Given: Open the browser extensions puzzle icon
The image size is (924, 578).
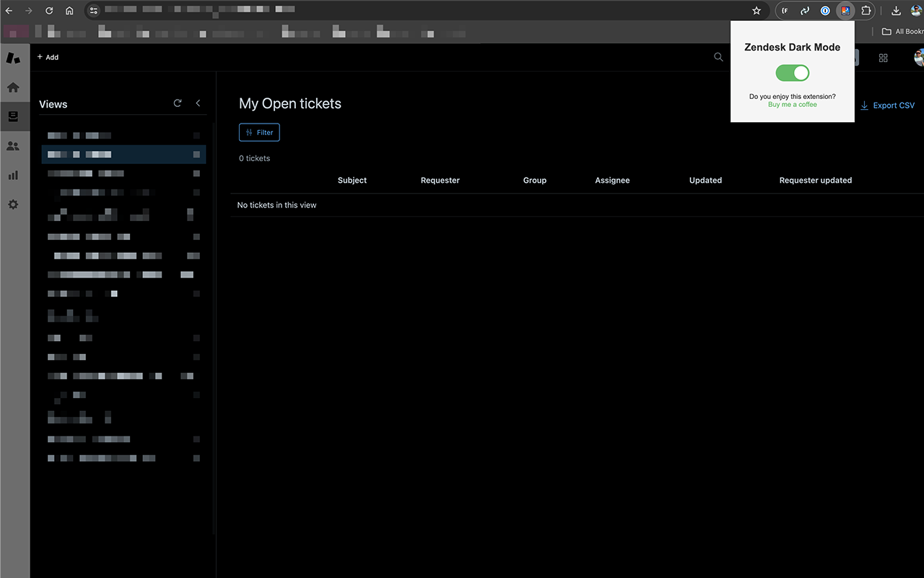Looking at the screenshot, I should [866, 10].
